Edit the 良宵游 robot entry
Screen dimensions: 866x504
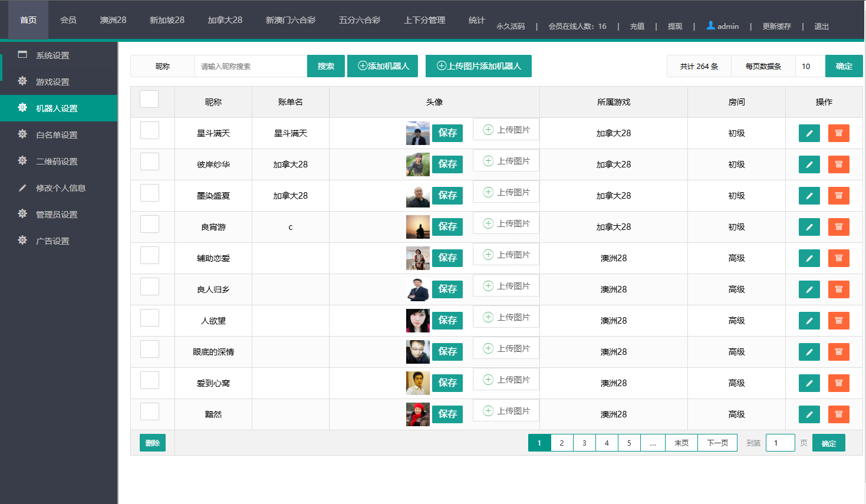[x=809, y=227]
